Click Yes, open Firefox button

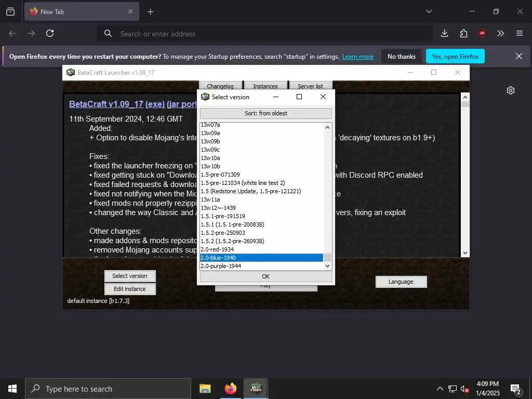(x=455, y=57)
